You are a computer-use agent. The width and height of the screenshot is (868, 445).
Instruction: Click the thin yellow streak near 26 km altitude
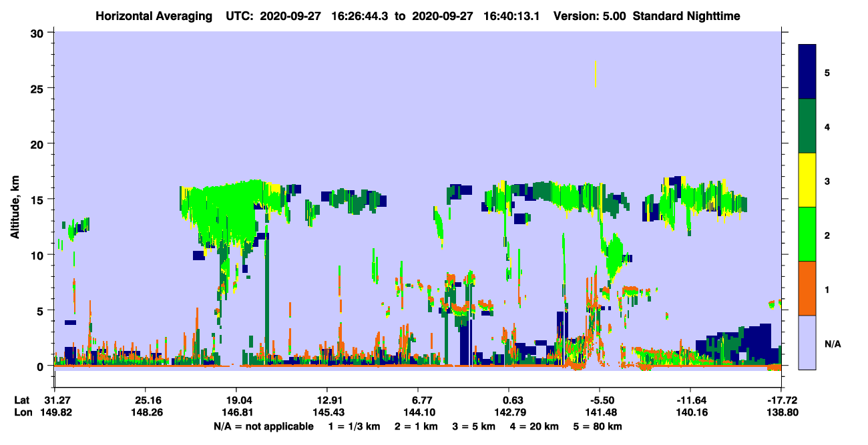[x=596, y=74]
